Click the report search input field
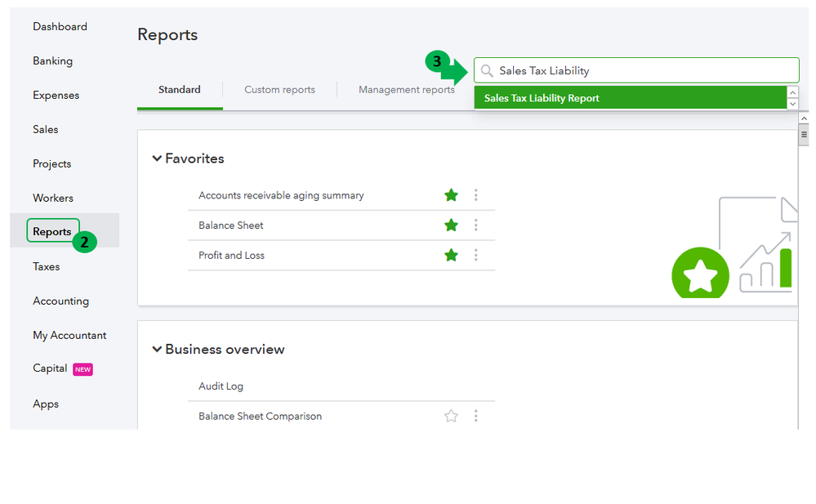 point(637,71)
